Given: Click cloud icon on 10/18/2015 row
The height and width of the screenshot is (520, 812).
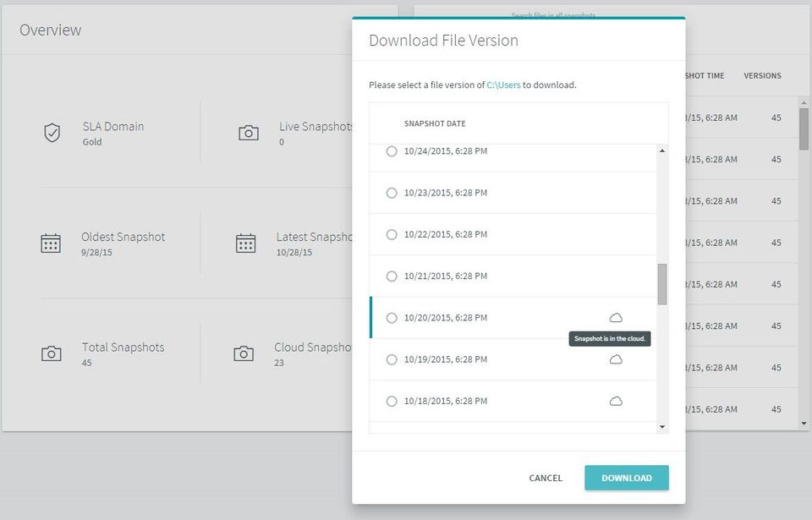Looking at the screenshot, I should pos(616,401).
